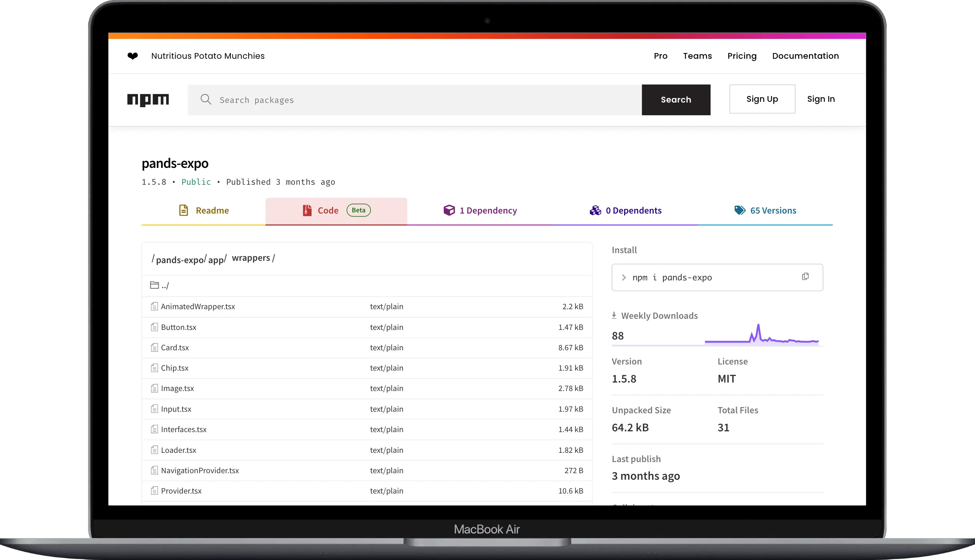This screenshot has height=560, width=975.
Task: Open the Pricing page
Action: (741, 56)
